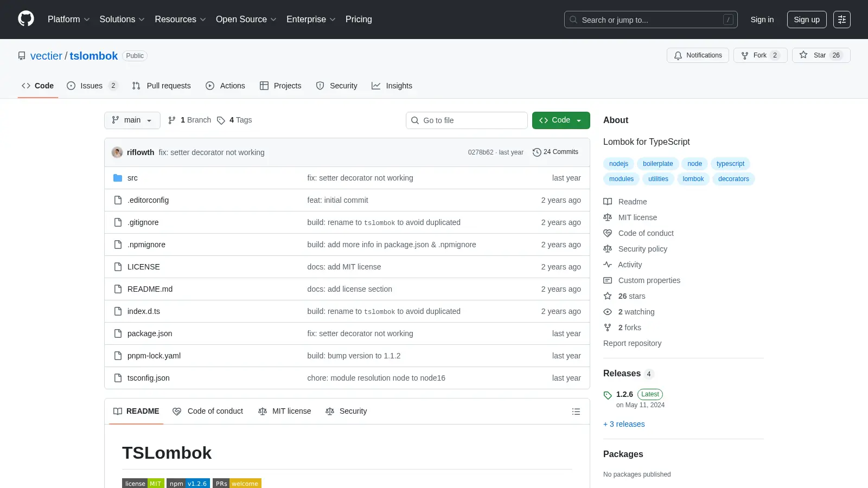Image resolution: width=868 pixels, height=488 pixels.
Task: Click the Insights graph icon
Action: [376, 86]
